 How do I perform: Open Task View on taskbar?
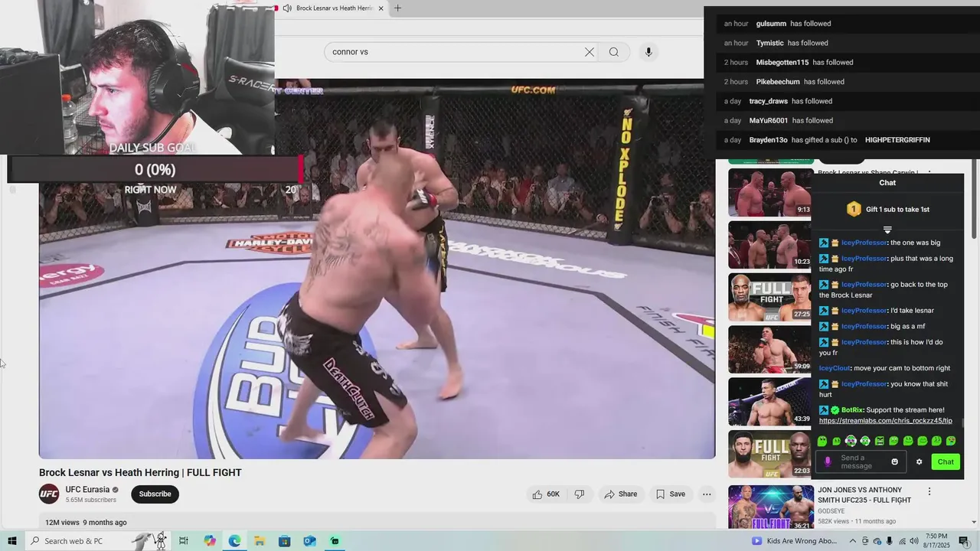click(x=184, y=541)
